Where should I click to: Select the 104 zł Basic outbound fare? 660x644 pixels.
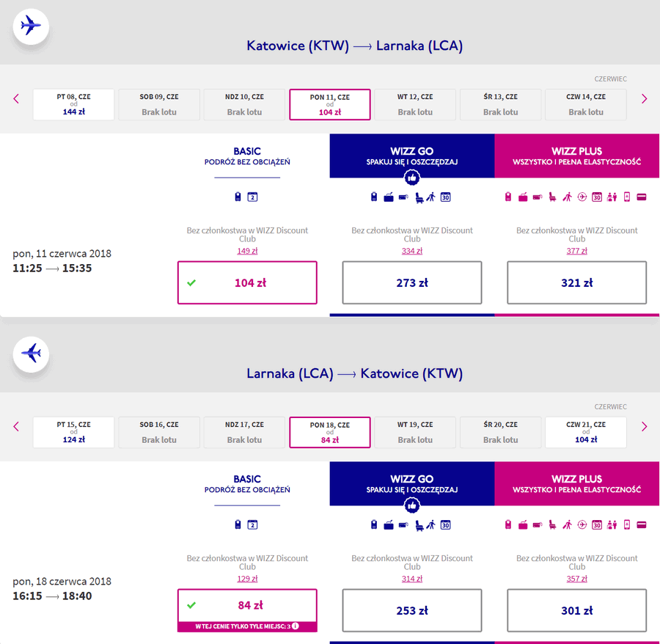click(247, 282)
